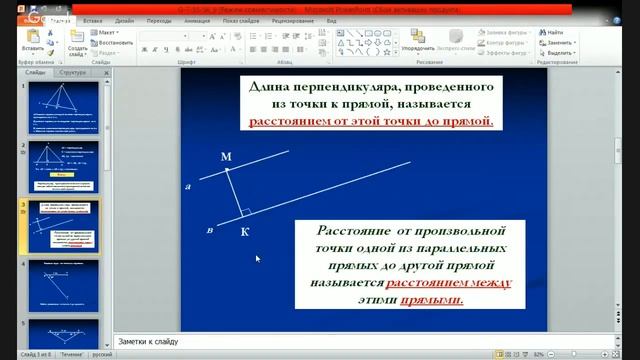Open the Упорядочить (Arrange) menu
The height and width of the screenshot is (360, 640).
(x=418, y=41)
